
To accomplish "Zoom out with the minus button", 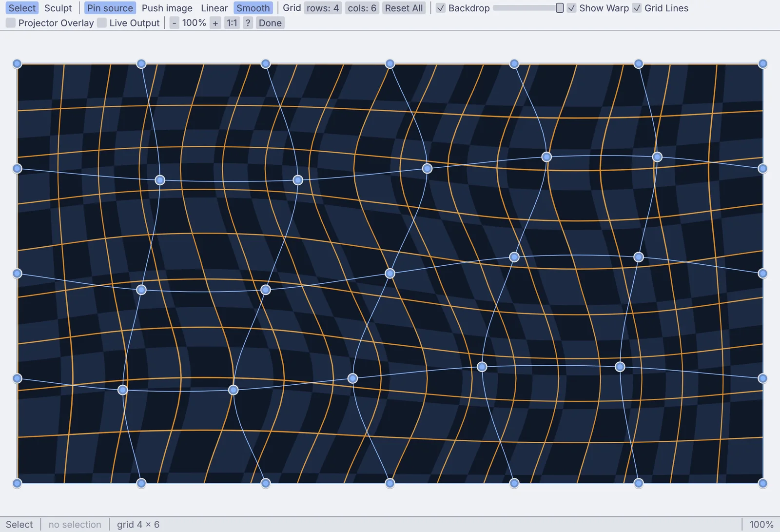I will [x=175, y=23].
